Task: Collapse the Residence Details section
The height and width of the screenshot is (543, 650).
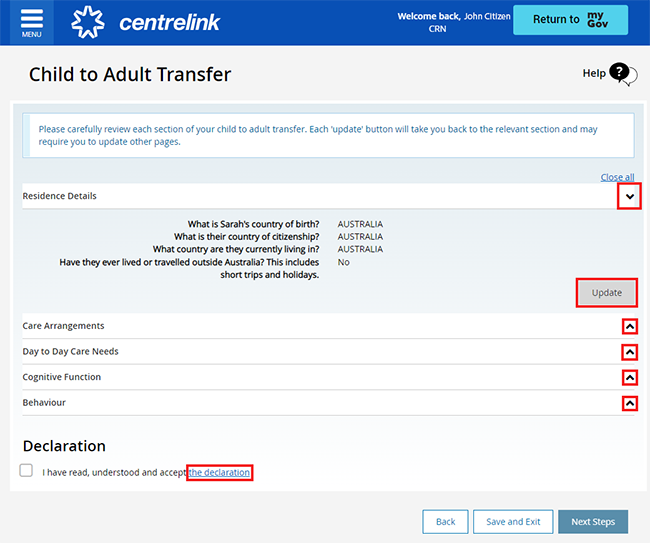Action: click(x=629, y=196)
